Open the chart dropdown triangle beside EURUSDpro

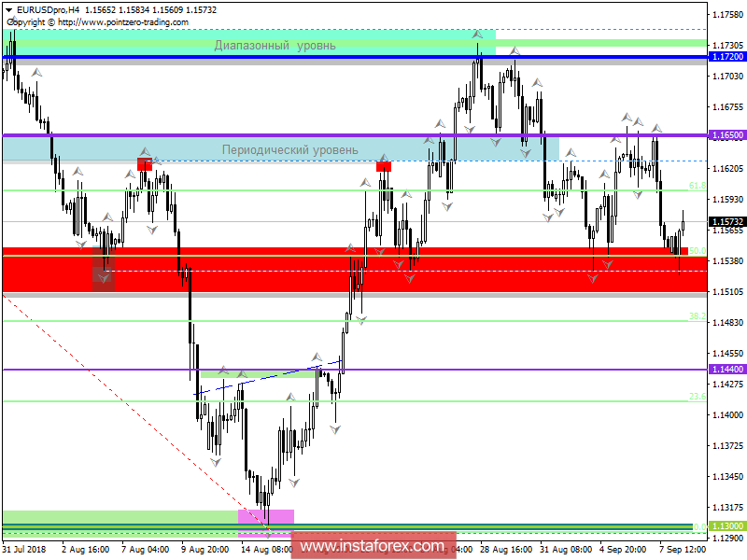click(x=8, y=10)
